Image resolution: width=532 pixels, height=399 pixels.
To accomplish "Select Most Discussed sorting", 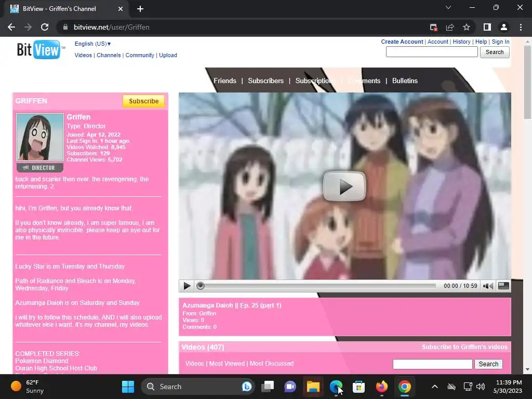I will pyautogui.click(x=272, y=364).
